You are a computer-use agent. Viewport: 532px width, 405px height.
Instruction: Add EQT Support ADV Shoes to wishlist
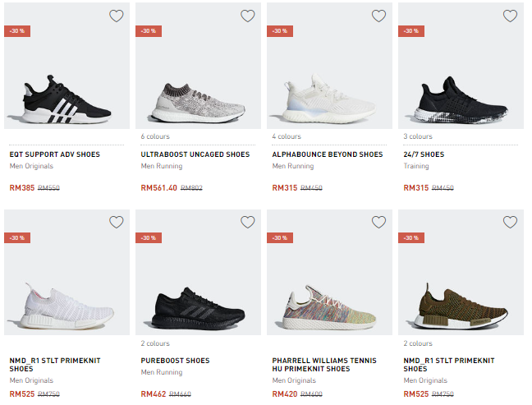coord(117,16)
